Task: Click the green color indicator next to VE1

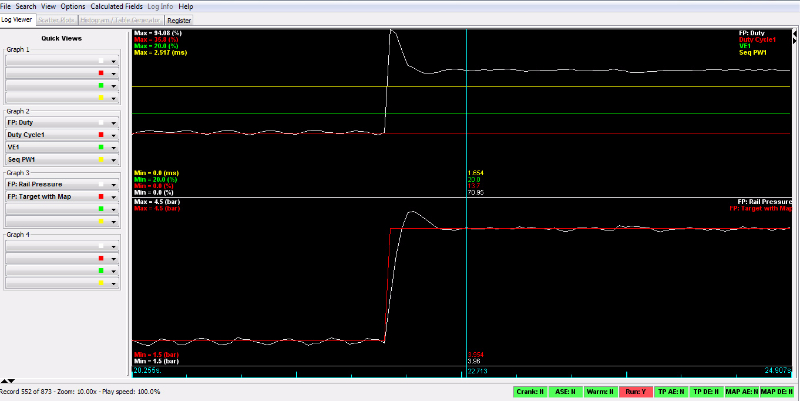Action: pyautogui.click(x=100, y=147)
